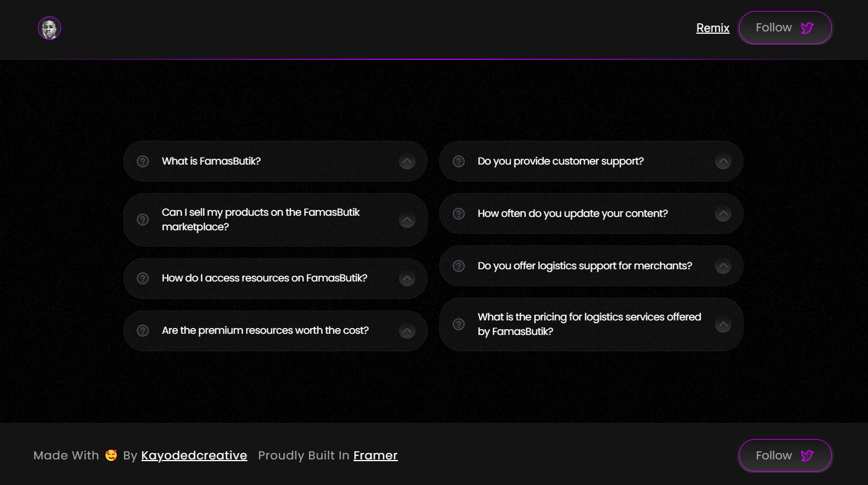Visit the Framer link in the footer
The image size is (868, 485).
[x=375, y=455]
